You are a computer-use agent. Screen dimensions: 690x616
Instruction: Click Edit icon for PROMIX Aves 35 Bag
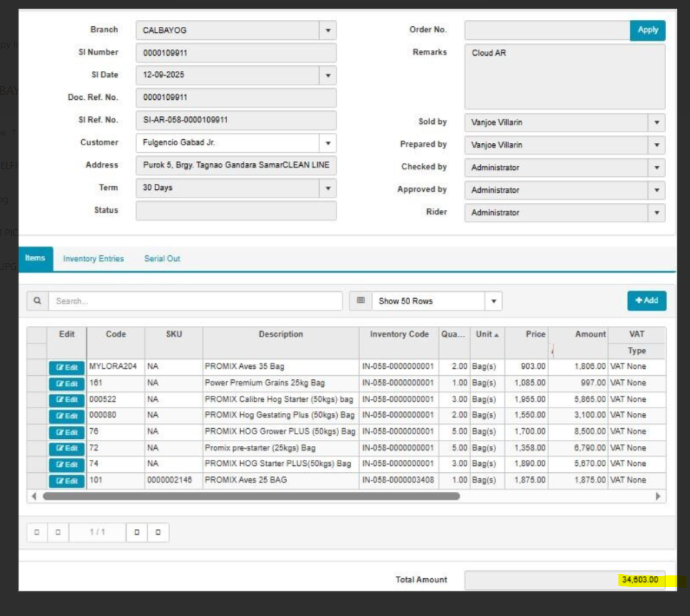click(x=67, y=368)
